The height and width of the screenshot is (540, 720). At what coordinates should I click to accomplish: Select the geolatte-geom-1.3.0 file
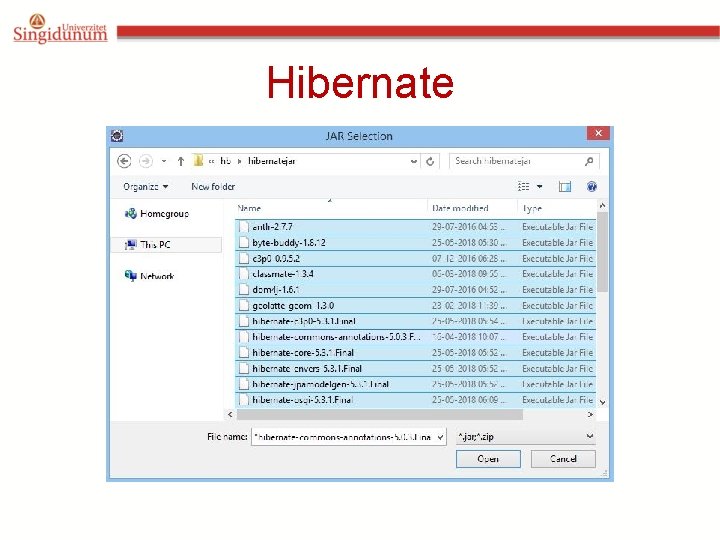(x=416, y=305)
